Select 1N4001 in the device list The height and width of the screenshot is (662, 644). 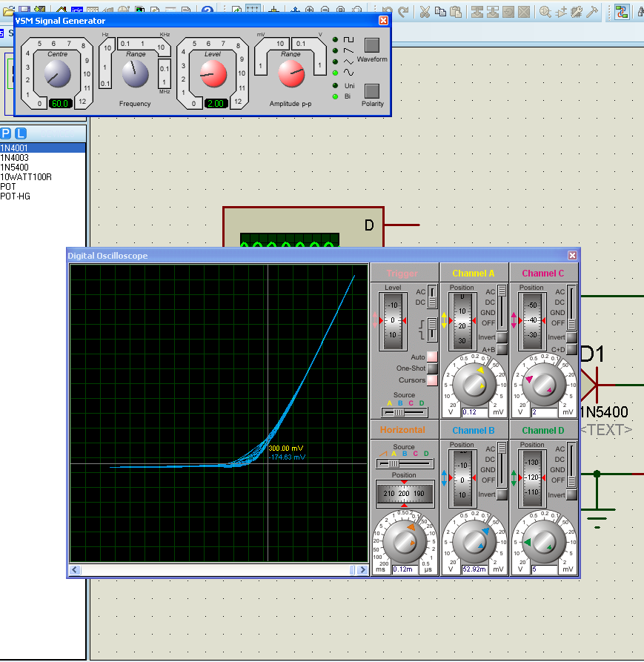coord(43,148)
